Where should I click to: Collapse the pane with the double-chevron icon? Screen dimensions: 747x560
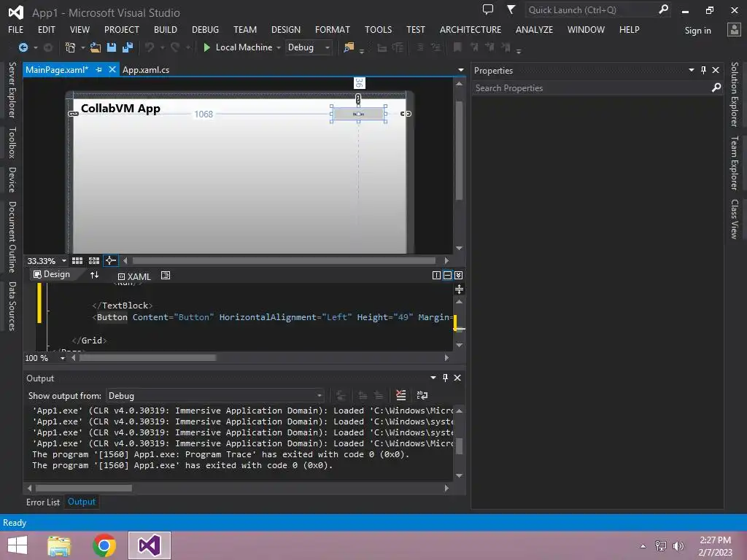458,275
